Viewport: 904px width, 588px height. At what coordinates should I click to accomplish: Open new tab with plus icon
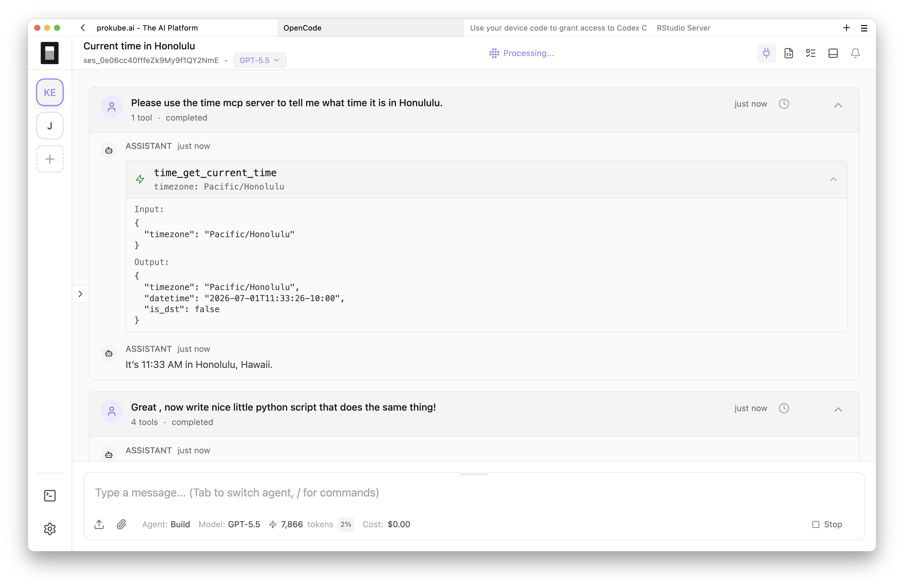pos(846,28)
